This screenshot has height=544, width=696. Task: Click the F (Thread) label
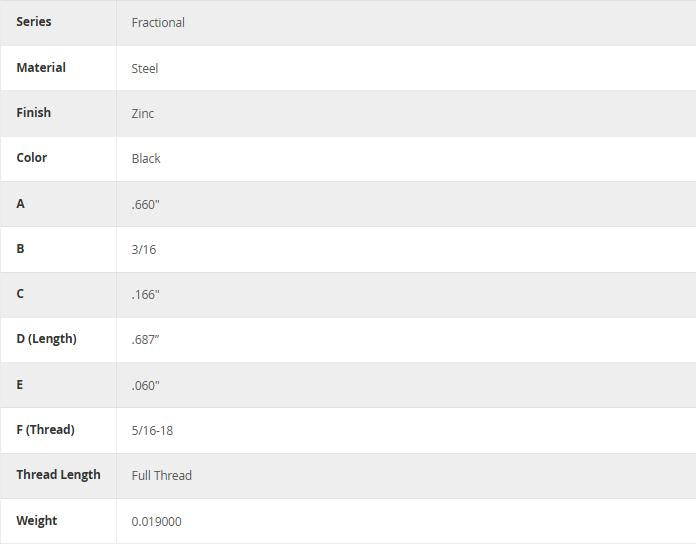tap(45, 430)
